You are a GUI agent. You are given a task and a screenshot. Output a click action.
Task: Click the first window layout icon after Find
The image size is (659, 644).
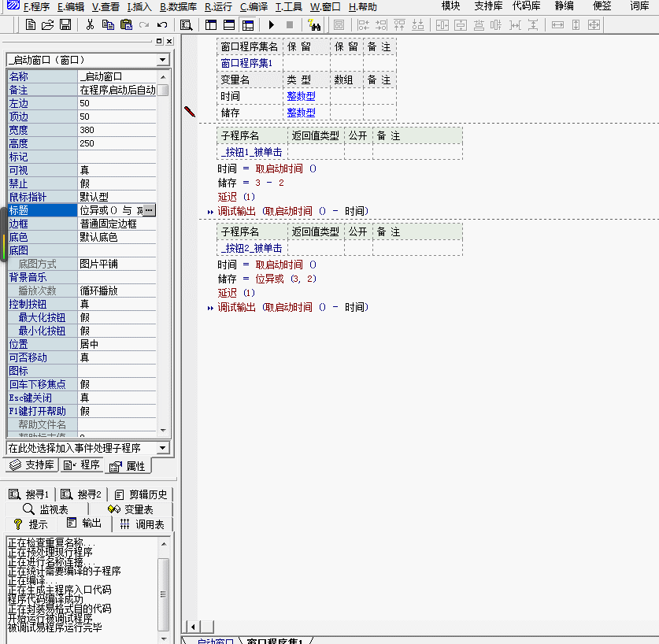(x=211, y=25)
